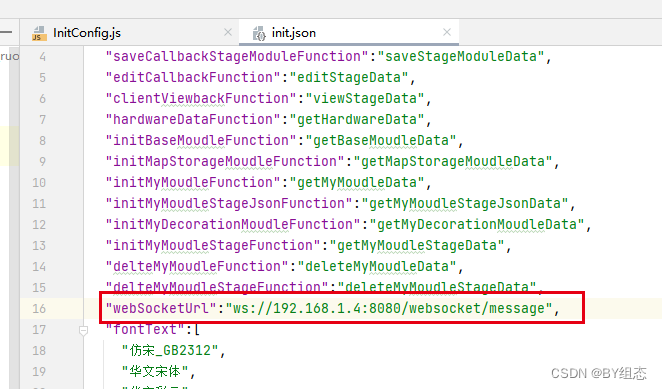Screen dimensions: 662x389
Task: Click line number 4 in the gutter
Action: pos(42,57)
